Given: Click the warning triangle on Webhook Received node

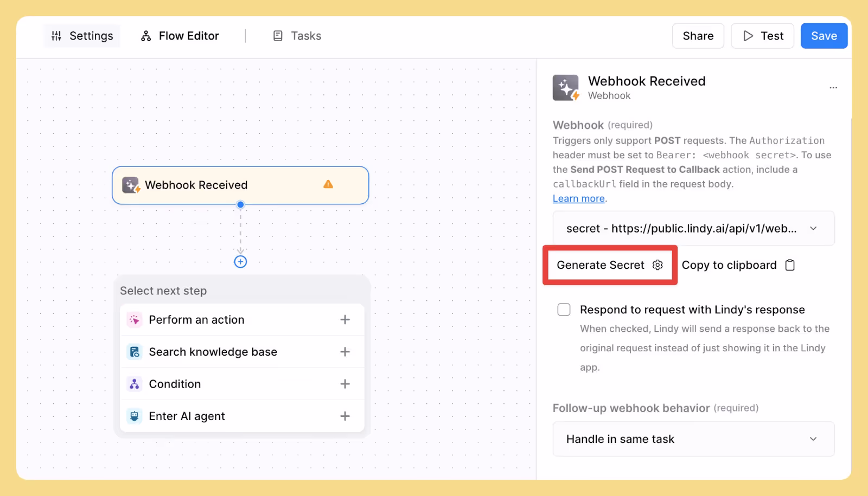Looking at the screenshot, I should coord(328,184).
